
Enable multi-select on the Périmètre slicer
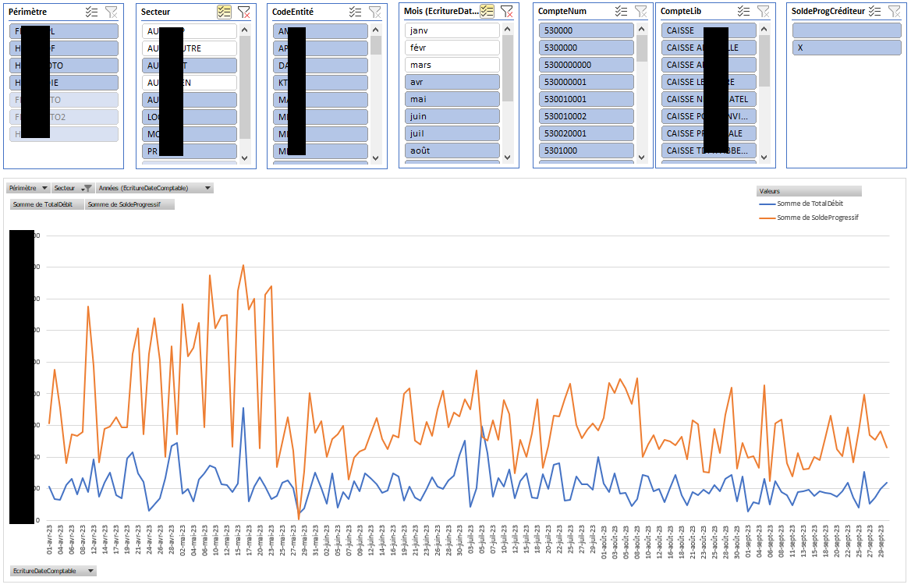91,12
